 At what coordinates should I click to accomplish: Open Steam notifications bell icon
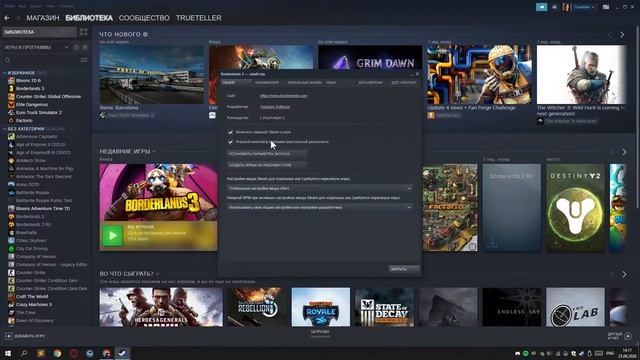click(554, 7)
